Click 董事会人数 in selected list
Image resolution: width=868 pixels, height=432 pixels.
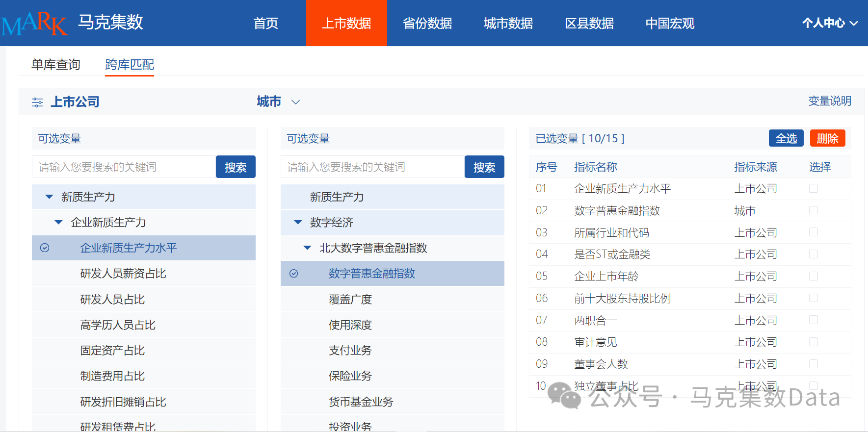(x=601, y=364)
